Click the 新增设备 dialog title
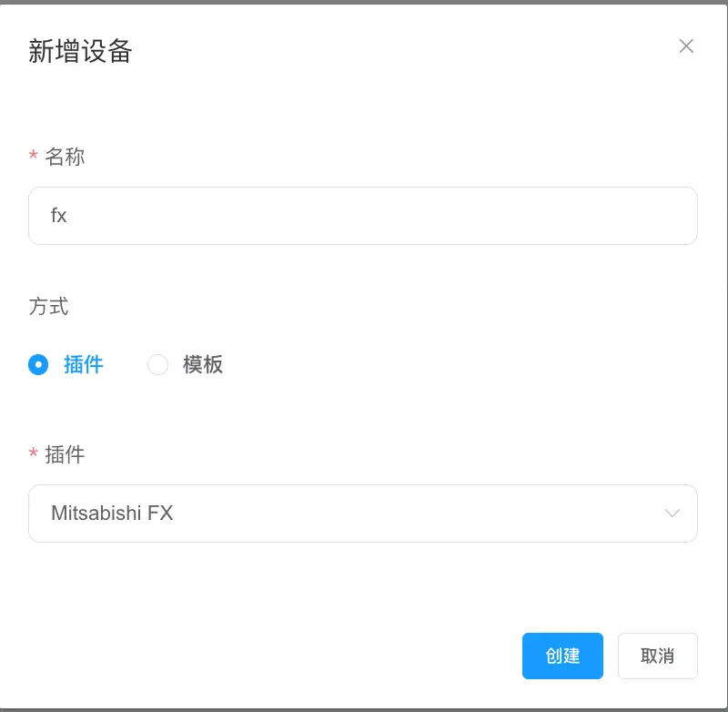Screen dimensions: 728x712 pyautogui.click(x=79, y=53)
